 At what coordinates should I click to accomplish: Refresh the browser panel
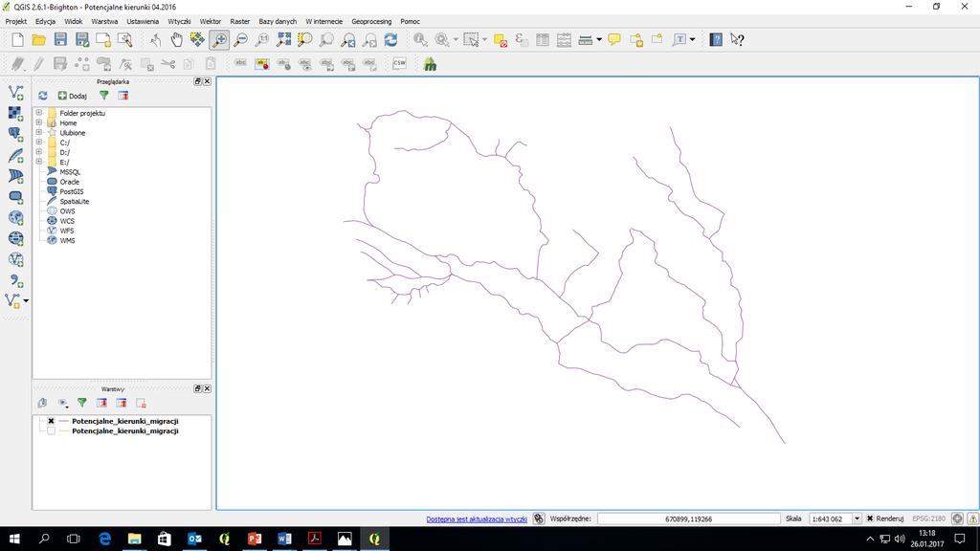42,96
